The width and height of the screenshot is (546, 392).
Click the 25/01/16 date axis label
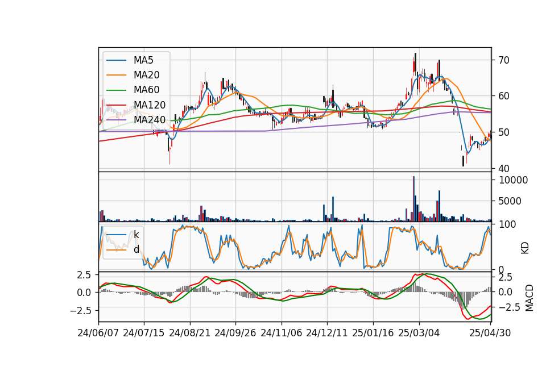373,333
